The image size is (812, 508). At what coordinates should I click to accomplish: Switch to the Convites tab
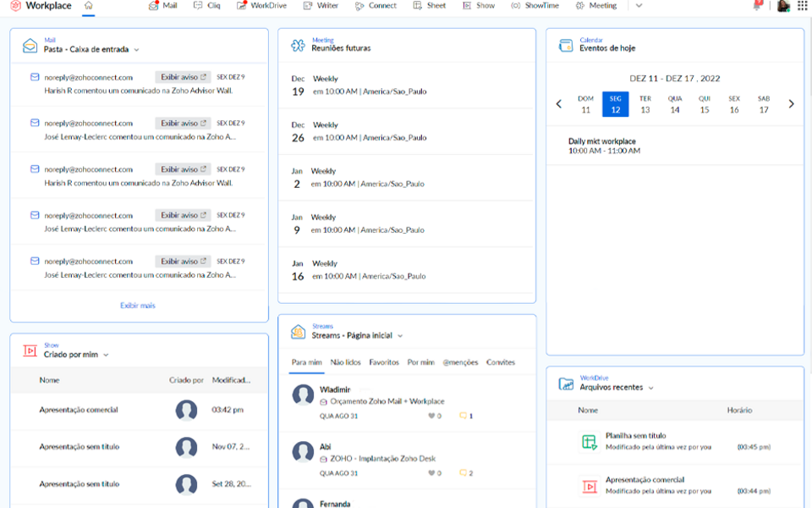[x=500, y=362]
